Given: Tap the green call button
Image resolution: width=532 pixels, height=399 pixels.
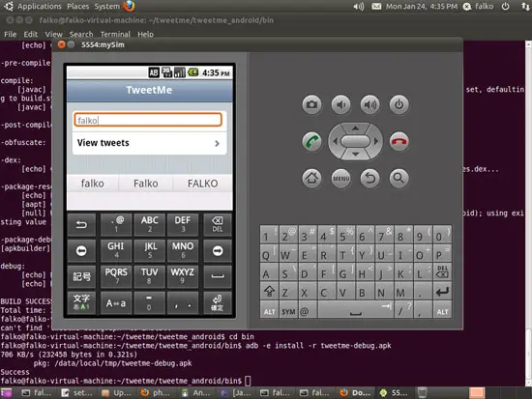Looking at the screenshot, I should tap(311, 141).
